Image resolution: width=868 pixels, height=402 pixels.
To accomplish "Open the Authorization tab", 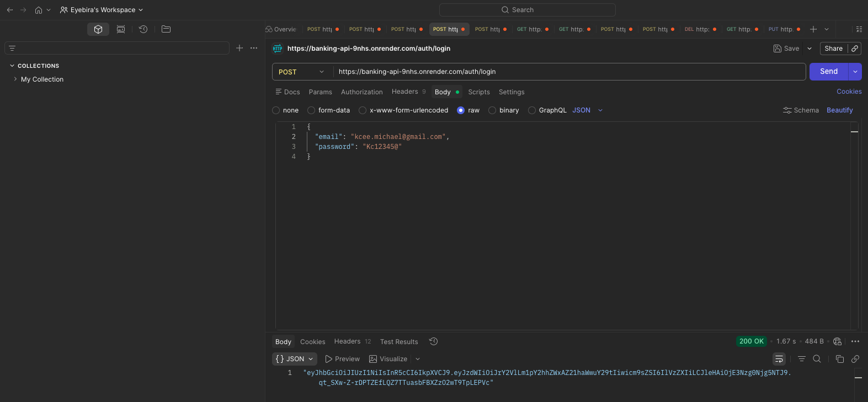I will (x=362, y=92).
